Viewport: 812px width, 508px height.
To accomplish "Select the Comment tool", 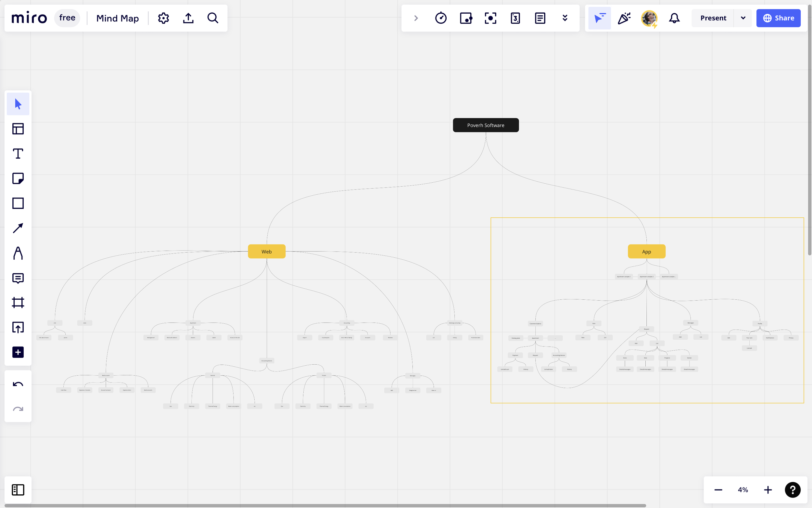I will click(x=18, y=278).
